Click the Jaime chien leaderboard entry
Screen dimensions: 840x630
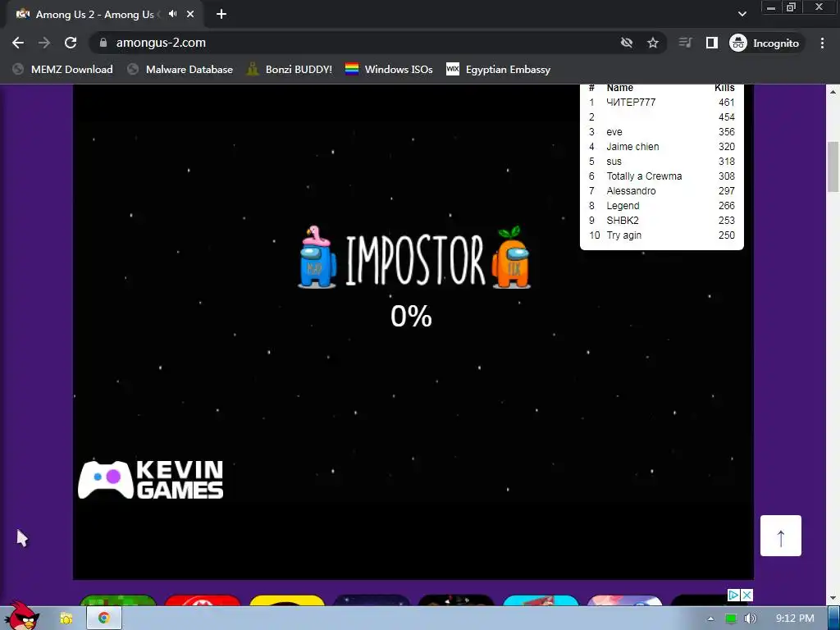[662, 147]
